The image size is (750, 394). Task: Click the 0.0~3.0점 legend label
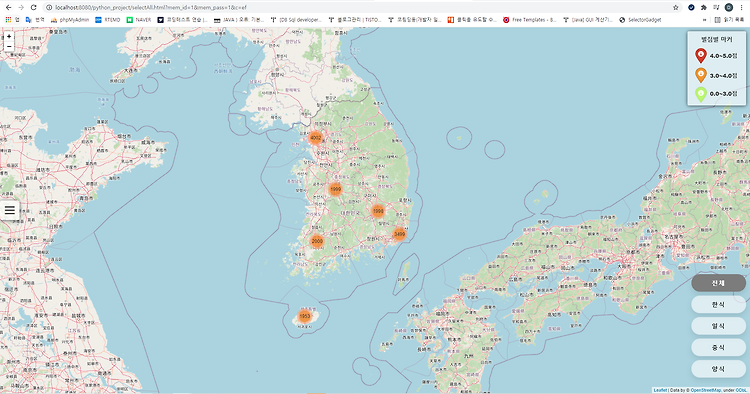coord(724,94)
